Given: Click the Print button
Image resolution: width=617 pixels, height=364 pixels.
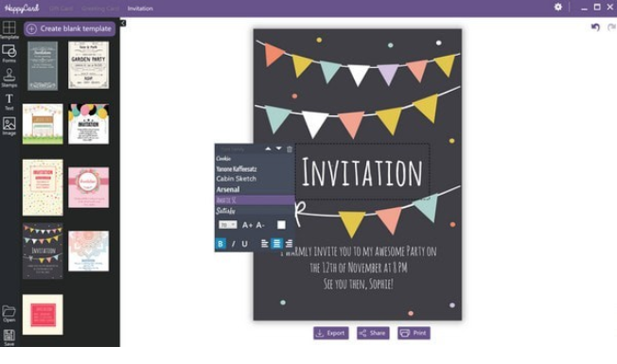Looking at the screenshot, I should point(414,333).
